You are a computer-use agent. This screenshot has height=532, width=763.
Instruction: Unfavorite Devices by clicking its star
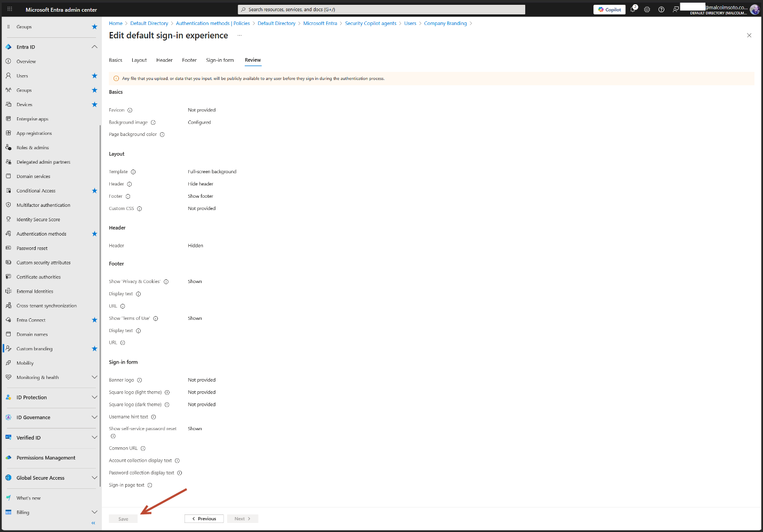(x=94, y=104)
